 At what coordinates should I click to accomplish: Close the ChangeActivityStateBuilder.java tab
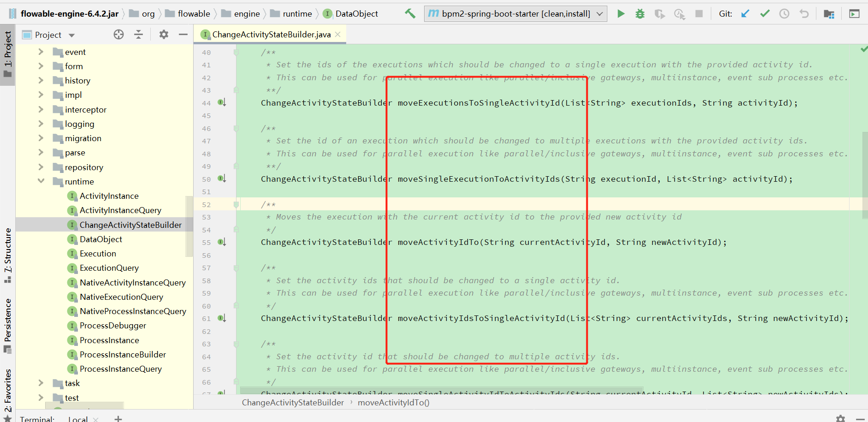tap(338, 34)
